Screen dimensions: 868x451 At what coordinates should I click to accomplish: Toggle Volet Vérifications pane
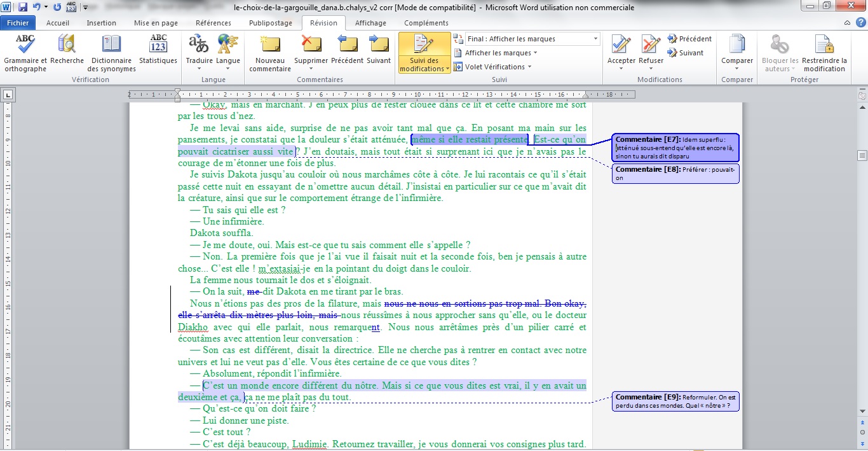(x=494, y=67)
